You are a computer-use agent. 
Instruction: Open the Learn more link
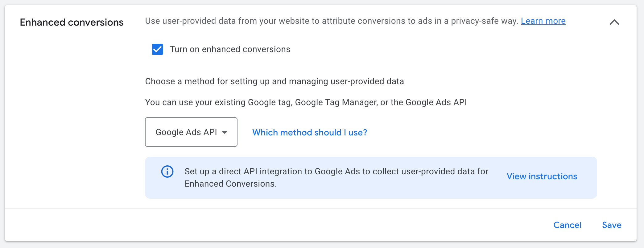543,21
